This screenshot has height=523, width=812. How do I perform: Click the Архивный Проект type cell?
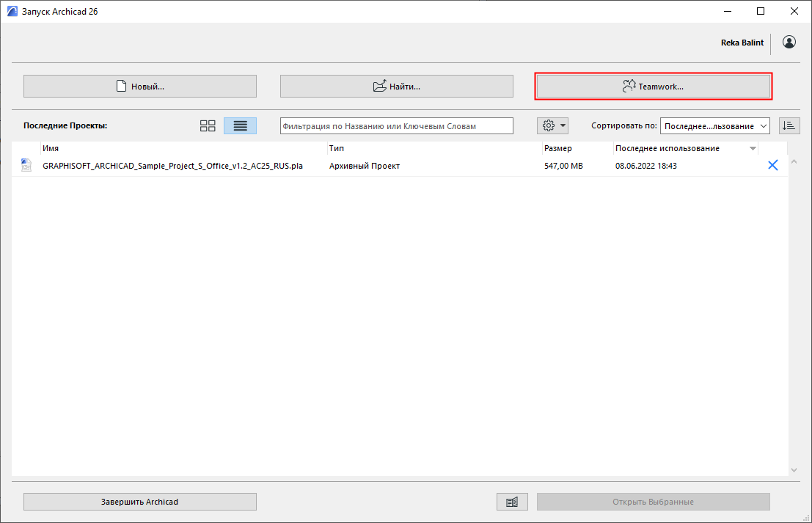pos(365,166)
